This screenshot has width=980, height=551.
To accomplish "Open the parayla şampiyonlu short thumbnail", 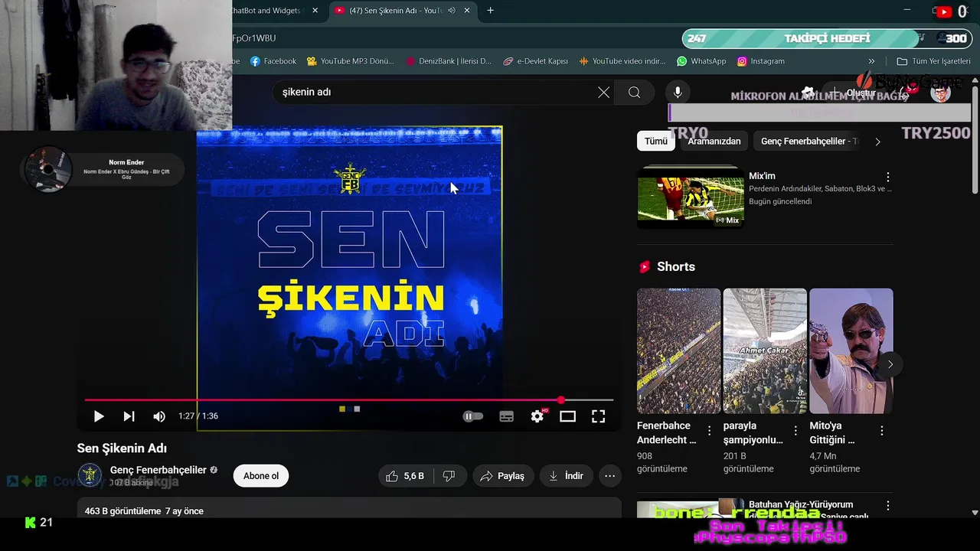I will tap(765, 350).
